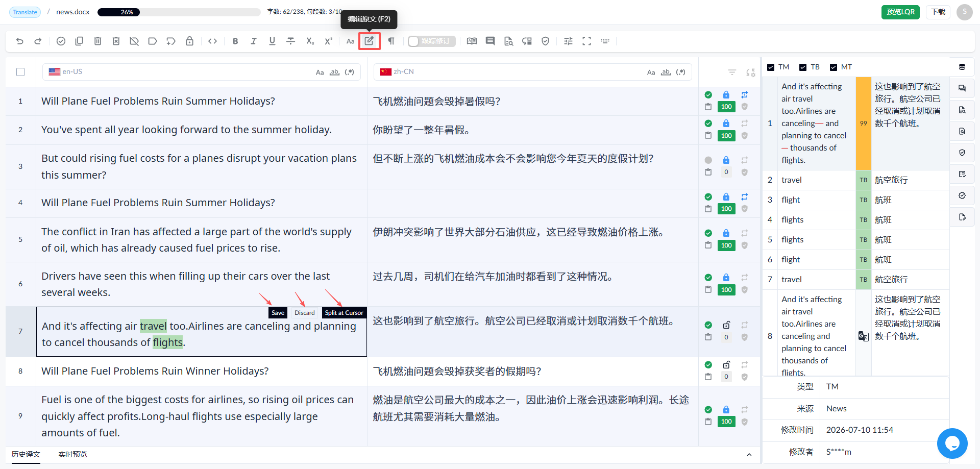This screenshot has height=469, width=980.
Task: Click the redo arrow in the toolbar
Action: 38,41
